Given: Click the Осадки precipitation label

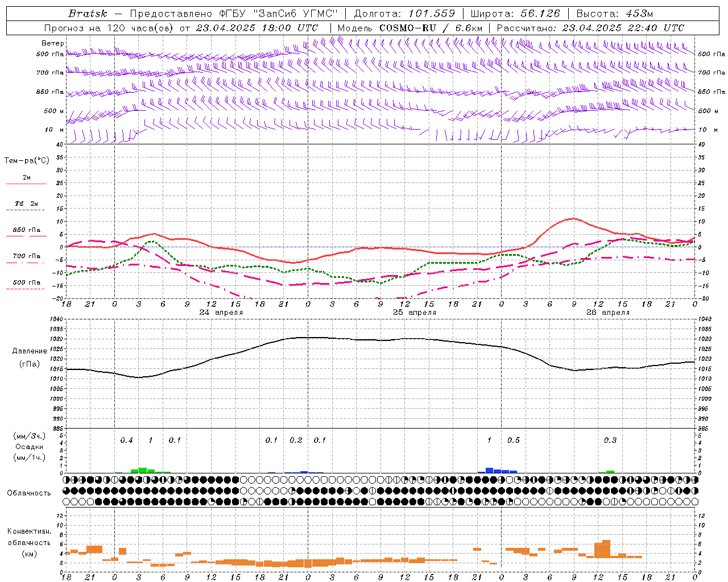Looking at the screenshot, I should (29, 447).
